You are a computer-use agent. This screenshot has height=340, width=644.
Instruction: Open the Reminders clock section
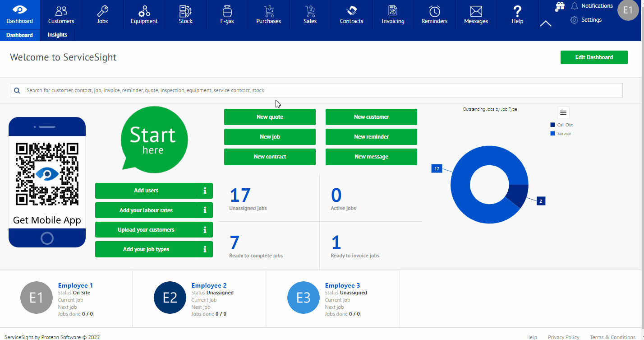(x=434, y=14)
